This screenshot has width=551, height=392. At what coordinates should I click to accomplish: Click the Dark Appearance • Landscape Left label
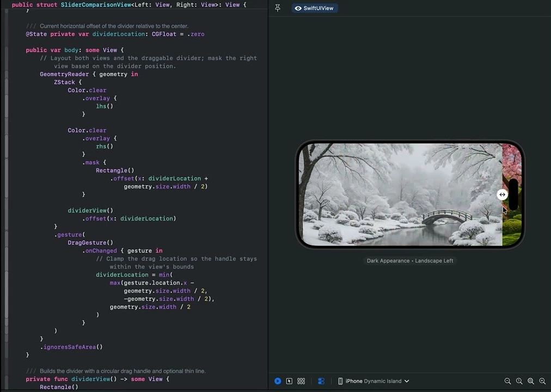409,261
